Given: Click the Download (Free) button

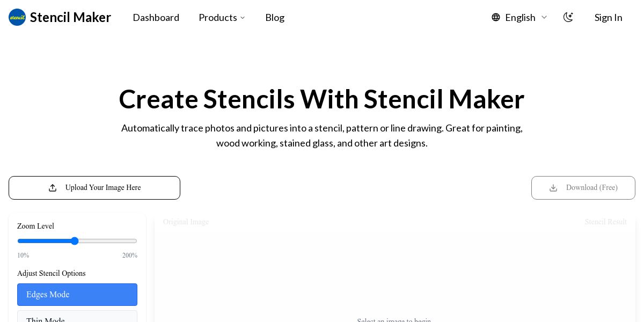Looking at the screenshot, I should [583, 188].
